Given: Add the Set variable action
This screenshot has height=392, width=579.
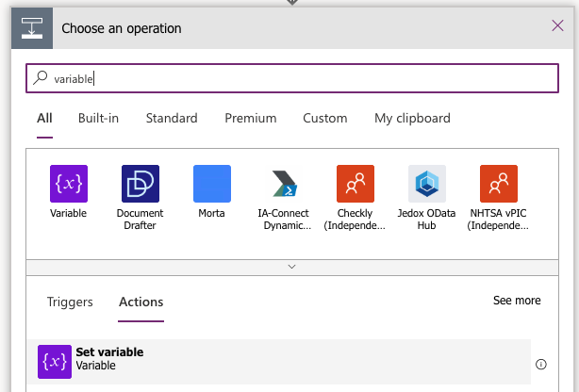Looking at the screenshot, I should [109, 359].
